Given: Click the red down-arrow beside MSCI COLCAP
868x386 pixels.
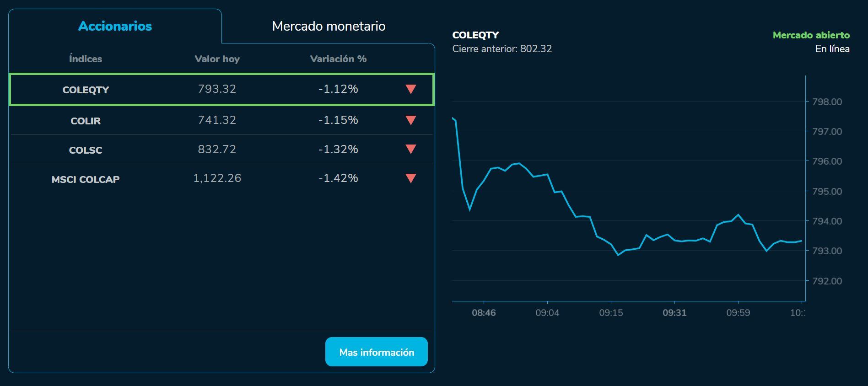Looking at the screenshot, I should (x=410, y=178).
